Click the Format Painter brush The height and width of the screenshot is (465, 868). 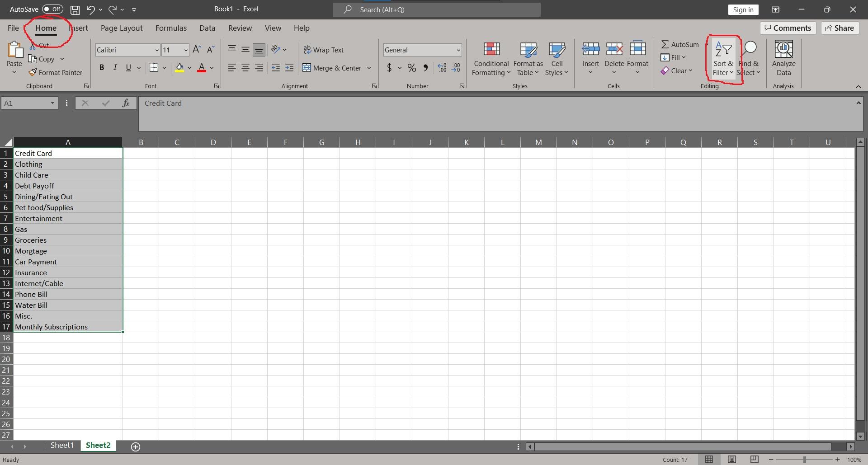56,72
